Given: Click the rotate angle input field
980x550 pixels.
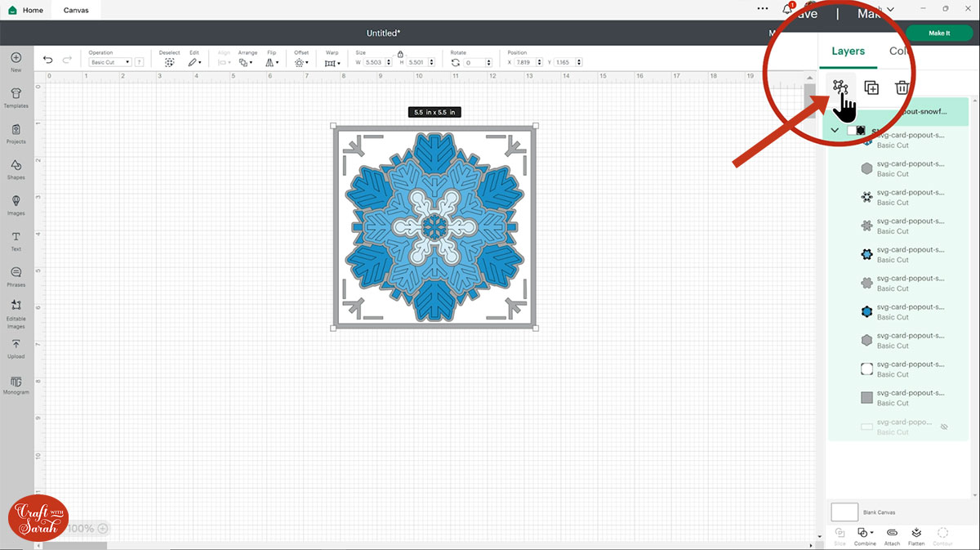Looking at the screenshot, I should [x=475, y=62].
